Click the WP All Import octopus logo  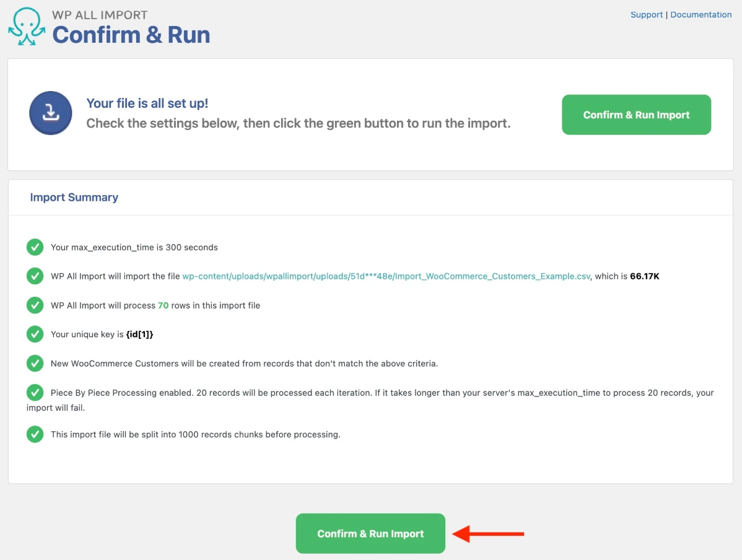point(27,27)
